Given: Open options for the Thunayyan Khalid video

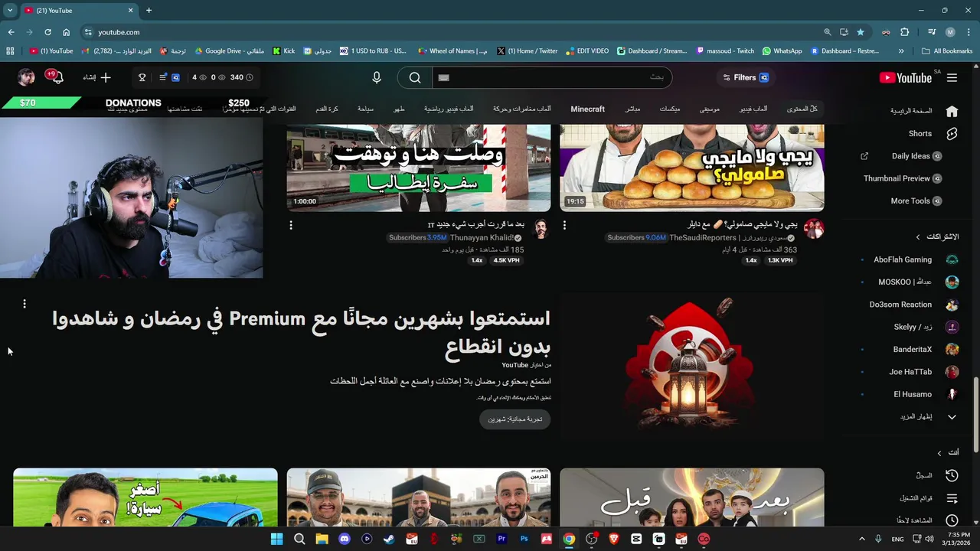Looking at the screenshot, I should tap(291, 225).
